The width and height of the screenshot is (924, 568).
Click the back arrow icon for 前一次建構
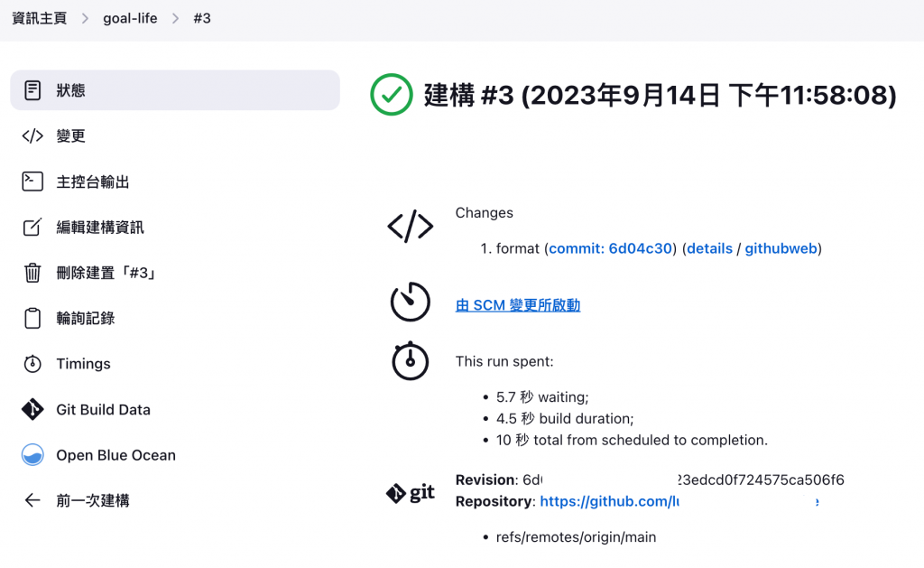pyautogui.click(x=32, y=500)
